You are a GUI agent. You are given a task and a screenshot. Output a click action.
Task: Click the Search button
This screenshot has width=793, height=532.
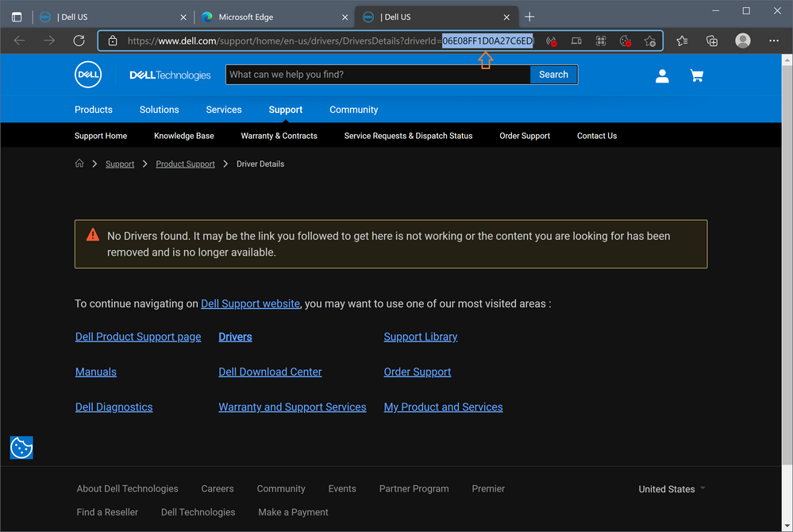point(553,75)
